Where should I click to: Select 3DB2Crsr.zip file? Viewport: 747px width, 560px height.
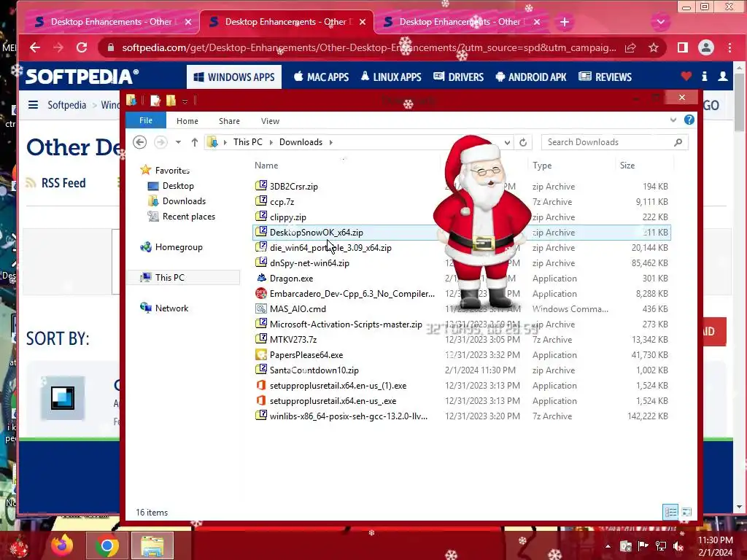pyautogui.click(x=293, y=187)
